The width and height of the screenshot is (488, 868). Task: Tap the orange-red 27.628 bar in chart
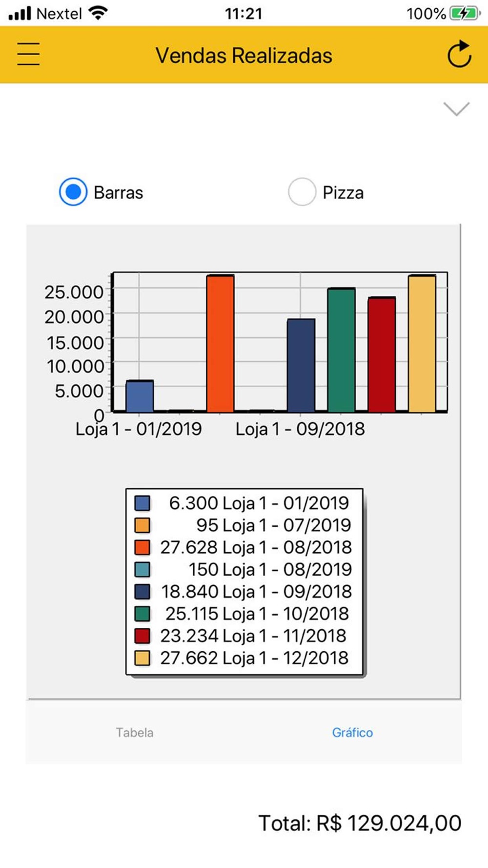tap(220, 343)
